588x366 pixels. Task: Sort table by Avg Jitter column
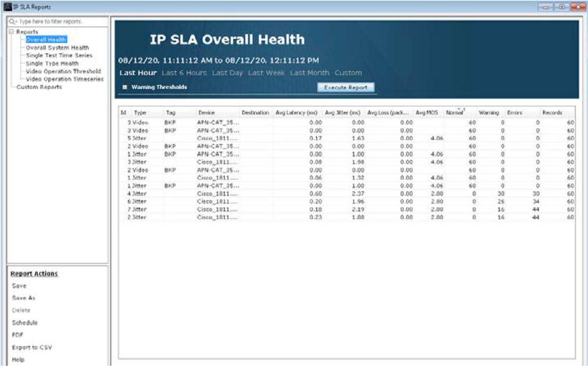tap(342, 113)
